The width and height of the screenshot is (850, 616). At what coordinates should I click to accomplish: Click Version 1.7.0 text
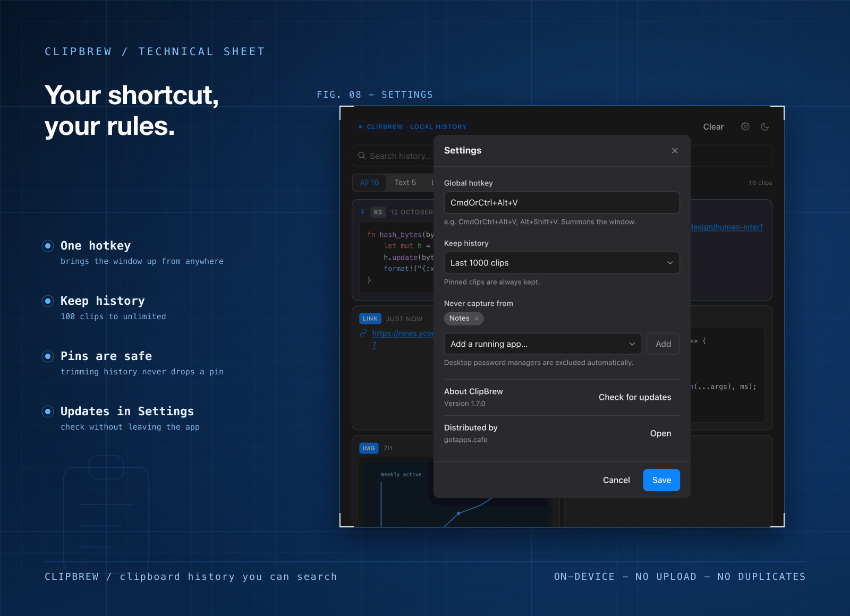point(465,404)
